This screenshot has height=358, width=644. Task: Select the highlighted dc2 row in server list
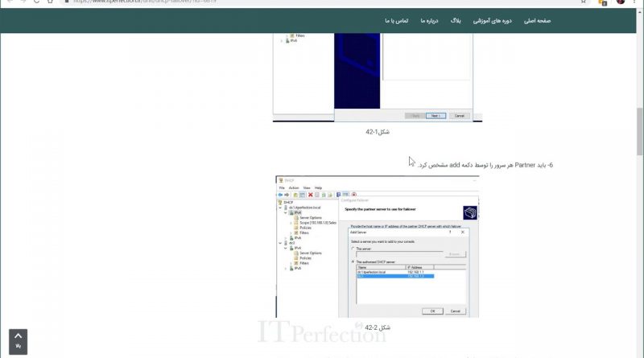(x=395, y=276)
